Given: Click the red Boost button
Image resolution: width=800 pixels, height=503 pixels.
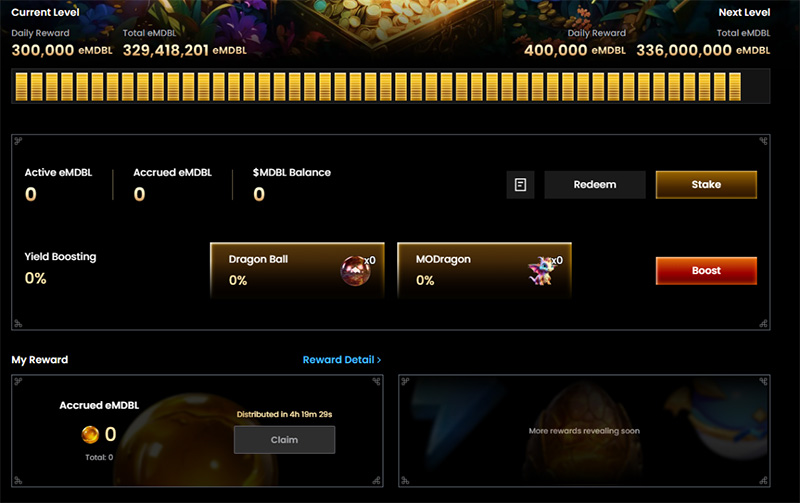Looking at the screenshot, I should coord(706,271).
